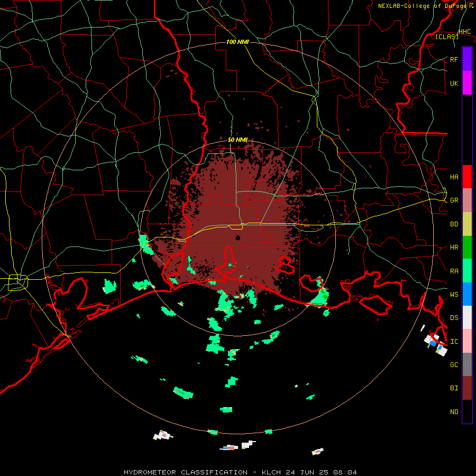Click the BD legend label
The width and height of the screenshot is (476, 476).
pyautogui.click(x=454, y=224)
